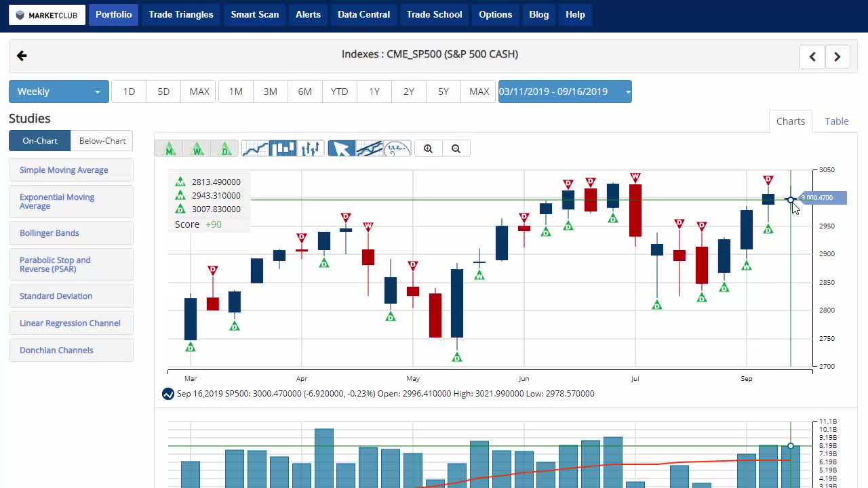The height and width of the screenshot is (488, 868).
Task: Add Standard Deviation study
Action: point(71,296)
